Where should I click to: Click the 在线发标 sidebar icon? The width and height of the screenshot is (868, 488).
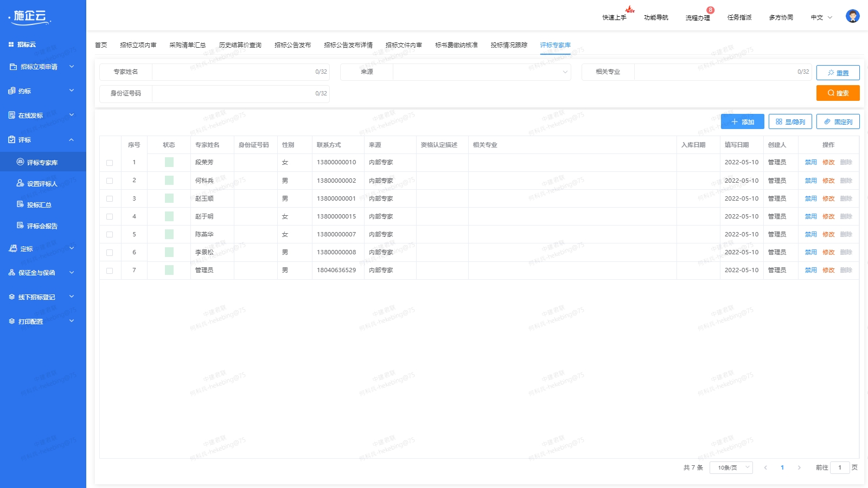[12, 115]
